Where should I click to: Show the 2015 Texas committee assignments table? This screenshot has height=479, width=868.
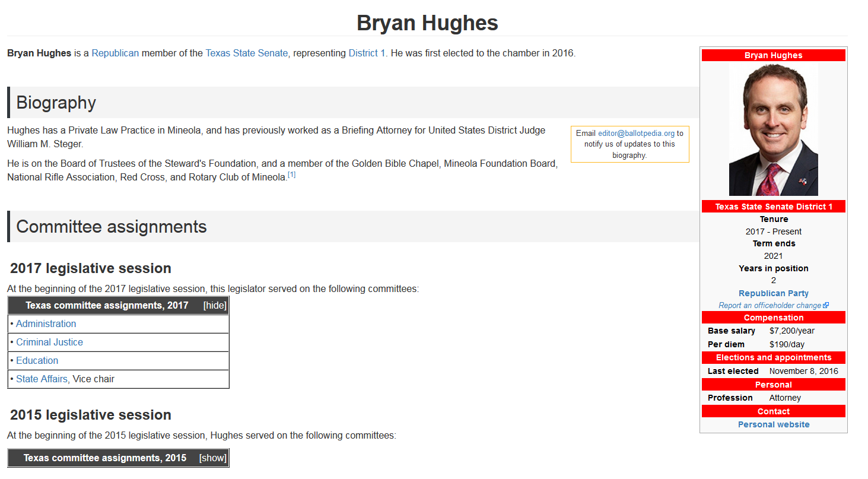[213, 458]
